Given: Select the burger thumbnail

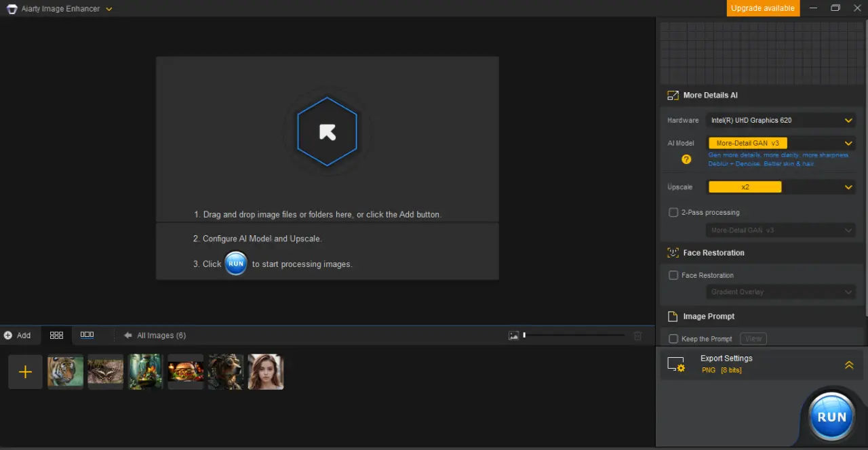Looking at the screenshot, I should point(186,371).
